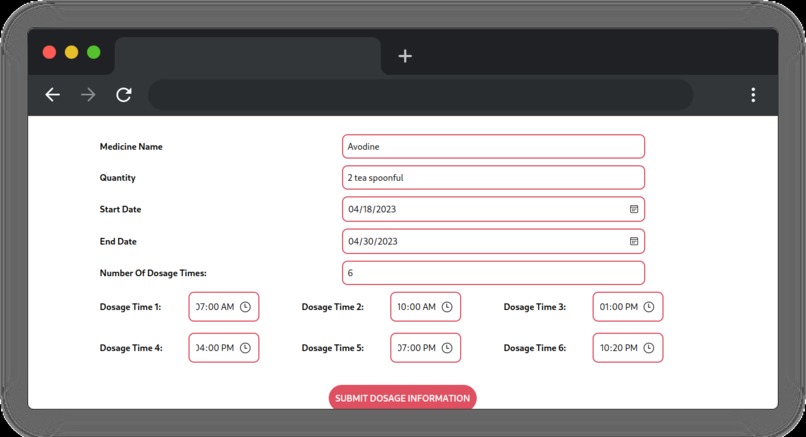Click the Number Of Dosage Times label
This screenshot has height=437, width=806.
[x=153, y=273]
